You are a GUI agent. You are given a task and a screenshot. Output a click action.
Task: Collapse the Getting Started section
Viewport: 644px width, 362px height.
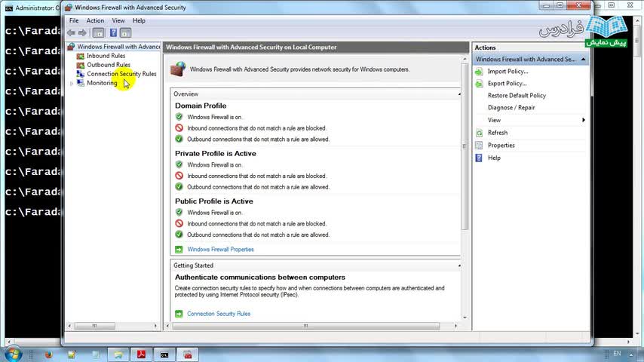[459, 266]
